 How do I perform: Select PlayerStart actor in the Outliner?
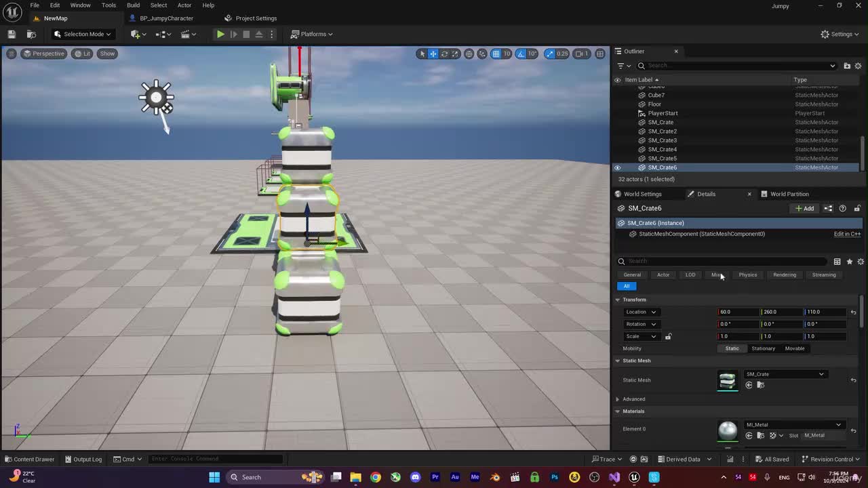pos(663,113)
